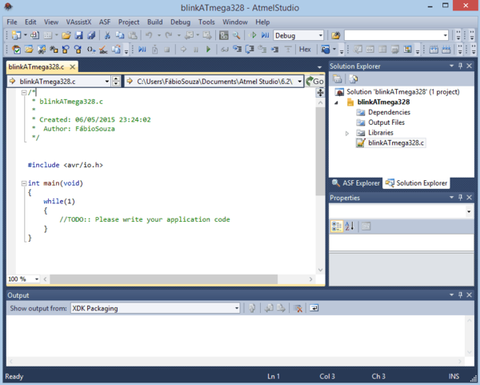Viewport: 480px width, 385px height.
Task: Click the device programming globe icon
Action: point(325,49)
